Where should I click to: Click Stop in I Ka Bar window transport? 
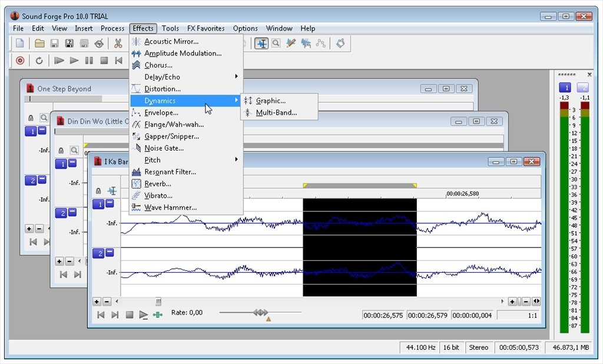130,315
